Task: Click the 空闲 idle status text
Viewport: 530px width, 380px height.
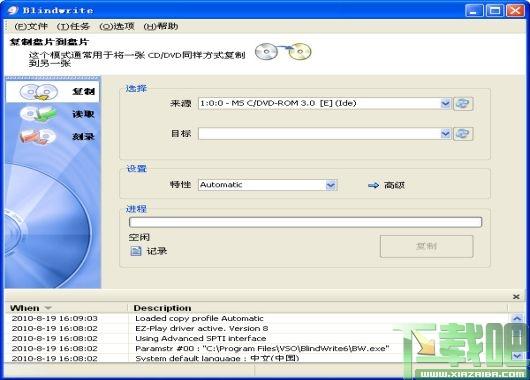Action: (x=139, y=237)
